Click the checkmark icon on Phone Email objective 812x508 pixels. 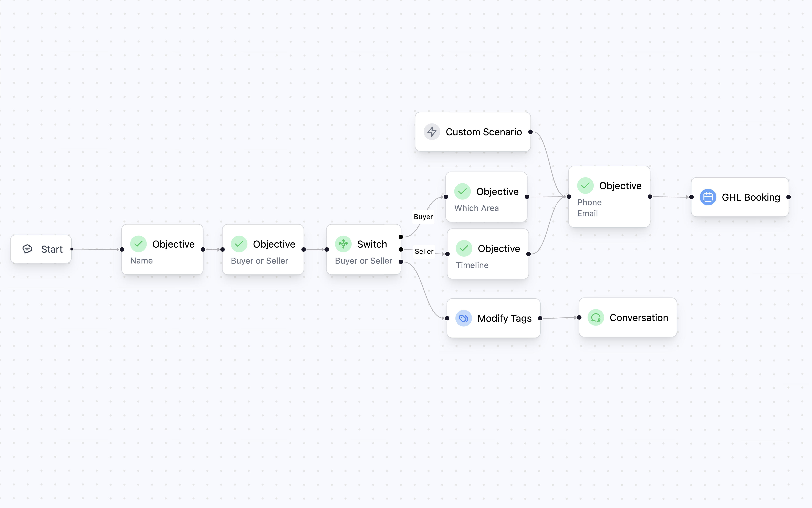[585, 186]
